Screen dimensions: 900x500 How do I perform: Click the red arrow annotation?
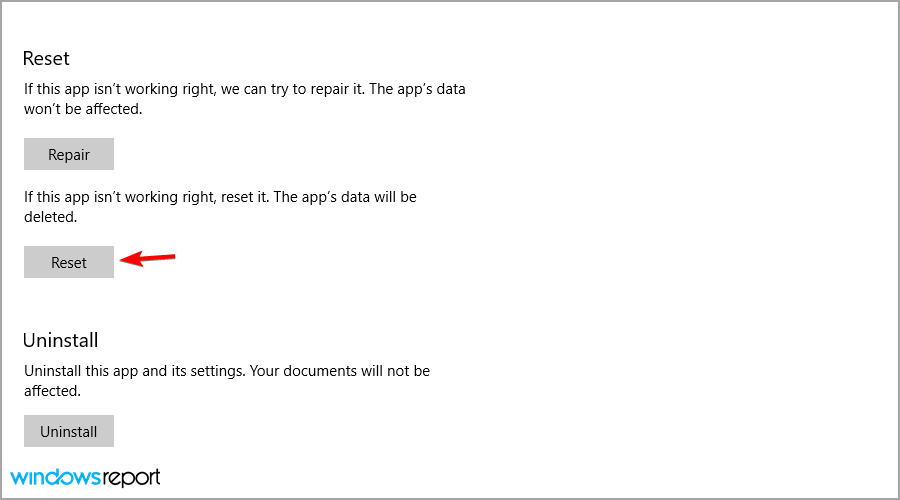[148, 258]
